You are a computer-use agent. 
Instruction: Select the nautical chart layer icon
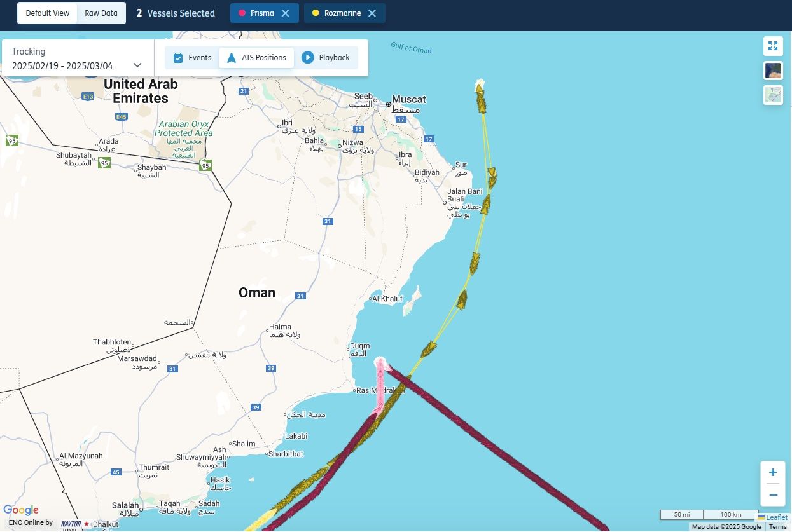(773, 95)
